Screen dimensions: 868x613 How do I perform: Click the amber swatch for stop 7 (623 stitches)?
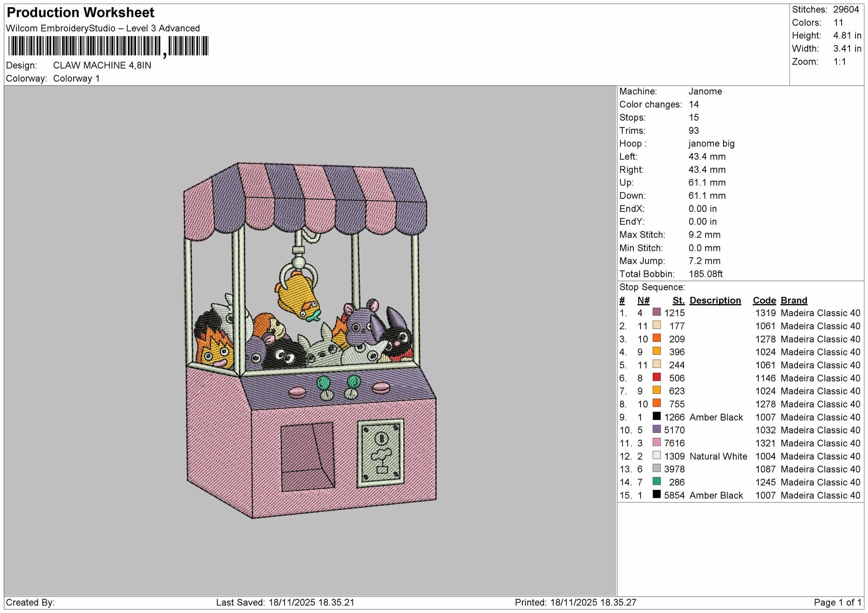[657, 390]
